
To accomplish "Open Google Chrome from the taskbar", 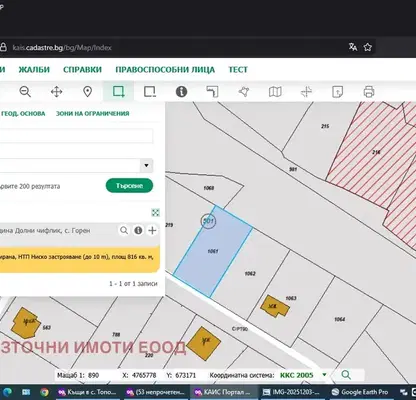I will pos(44,392).
